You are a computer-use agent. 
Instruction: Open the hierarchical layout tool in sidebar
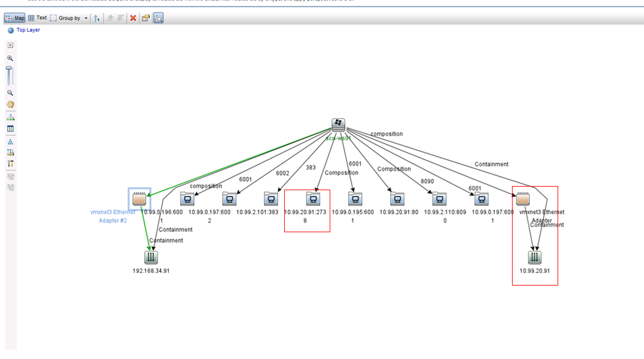click(x=10, y=117)
